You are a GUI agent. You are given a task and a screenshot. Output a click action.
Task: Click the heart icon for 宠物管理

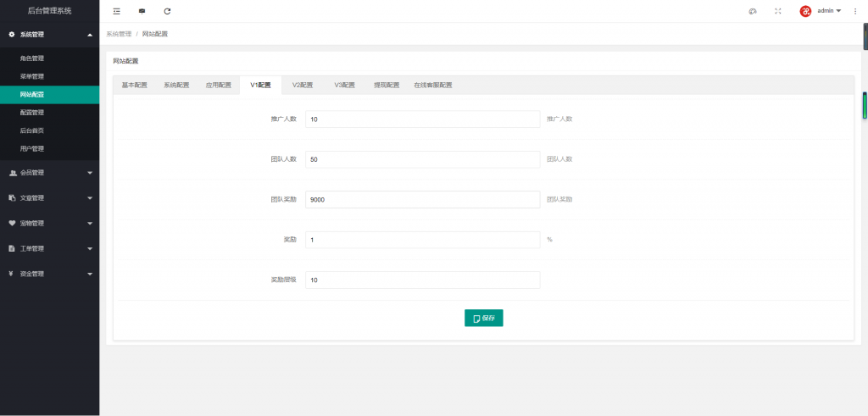12,224
